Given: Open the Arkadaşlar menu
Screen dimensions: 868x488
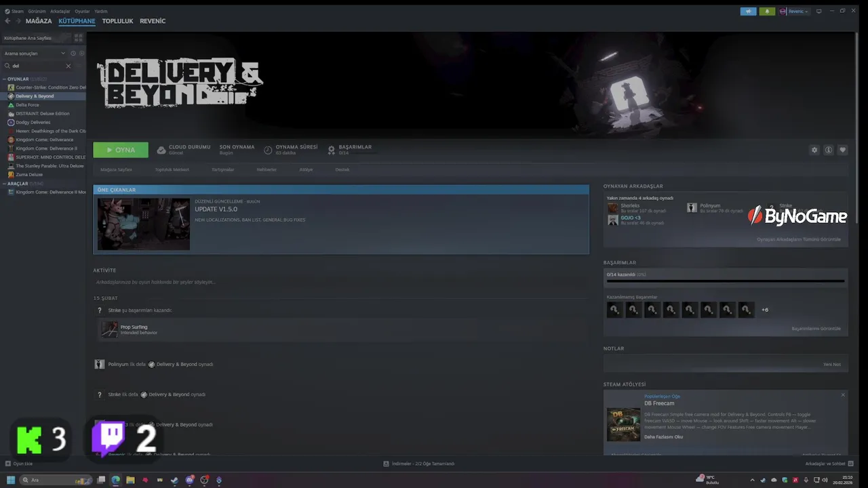Looking at the screenshot, I should 60,12.
